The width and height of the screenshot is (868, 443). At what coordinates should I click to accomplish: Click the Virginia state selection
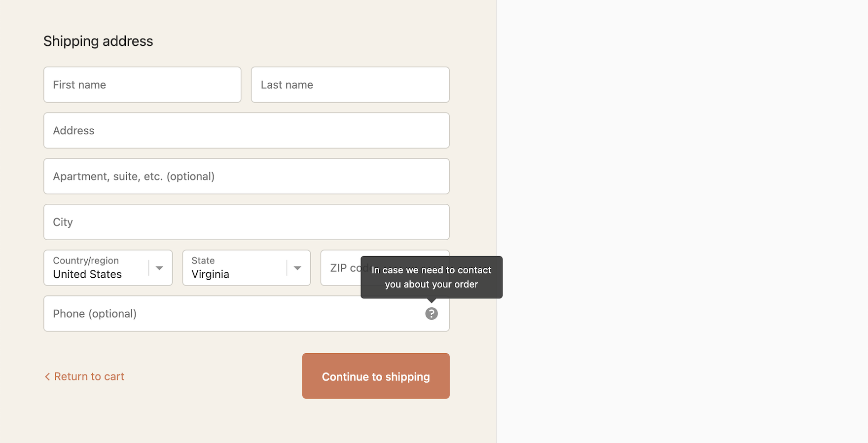tap(211, 275)
